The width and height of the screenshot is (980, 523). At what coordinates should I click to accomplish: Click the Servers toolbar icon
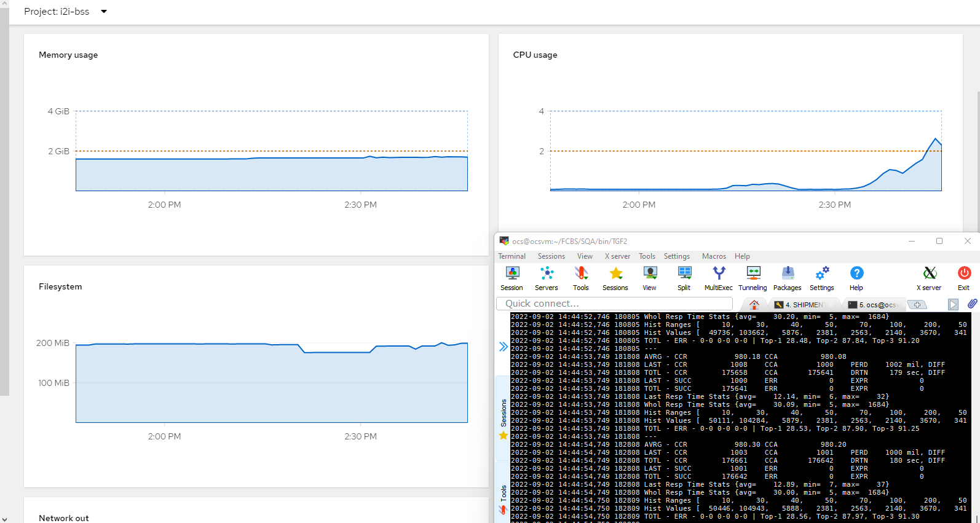pyautogui.click(x=546, y=278)
